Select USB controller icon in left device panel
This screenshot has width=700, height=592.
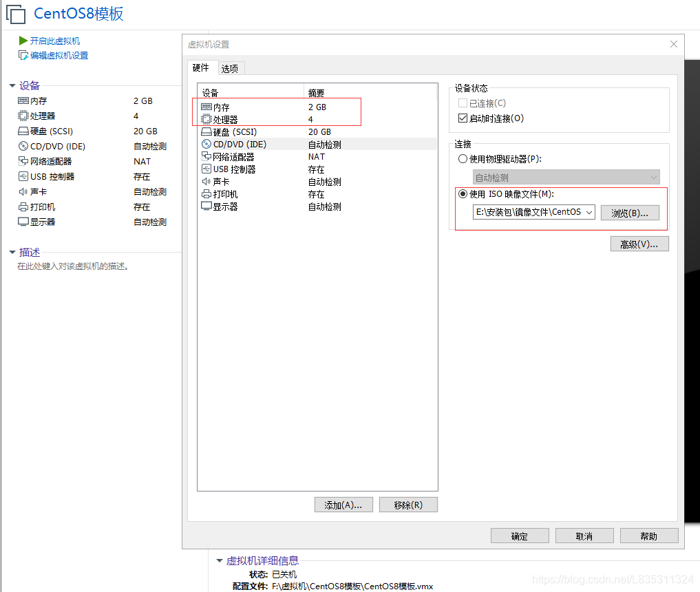23,176
